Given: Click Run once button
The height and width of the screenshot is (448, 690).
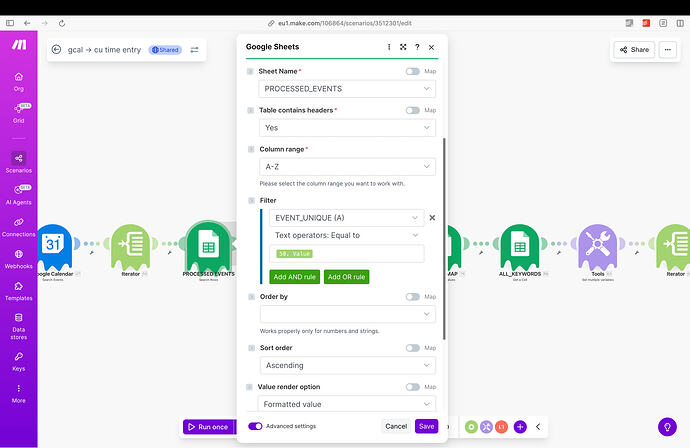Looking at the screenshot, I should 209,427.
